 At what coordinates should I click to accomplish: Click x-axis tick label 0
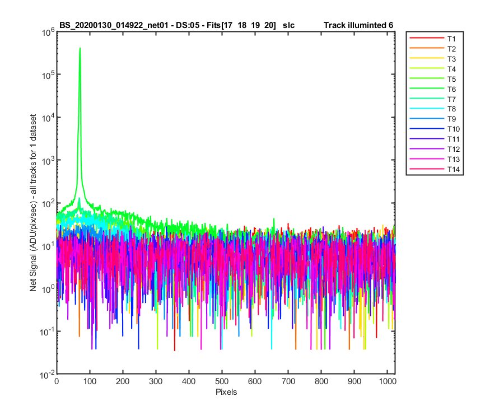point(57,381)
